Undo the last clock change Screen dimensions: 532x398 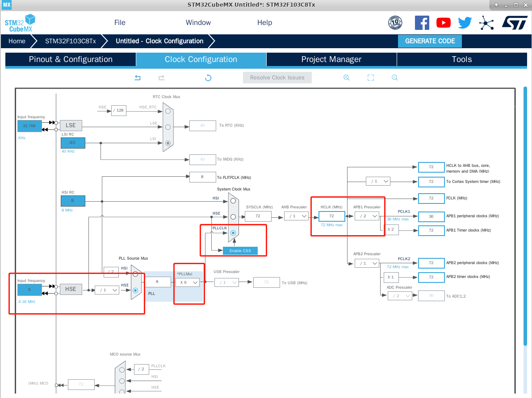138,78
